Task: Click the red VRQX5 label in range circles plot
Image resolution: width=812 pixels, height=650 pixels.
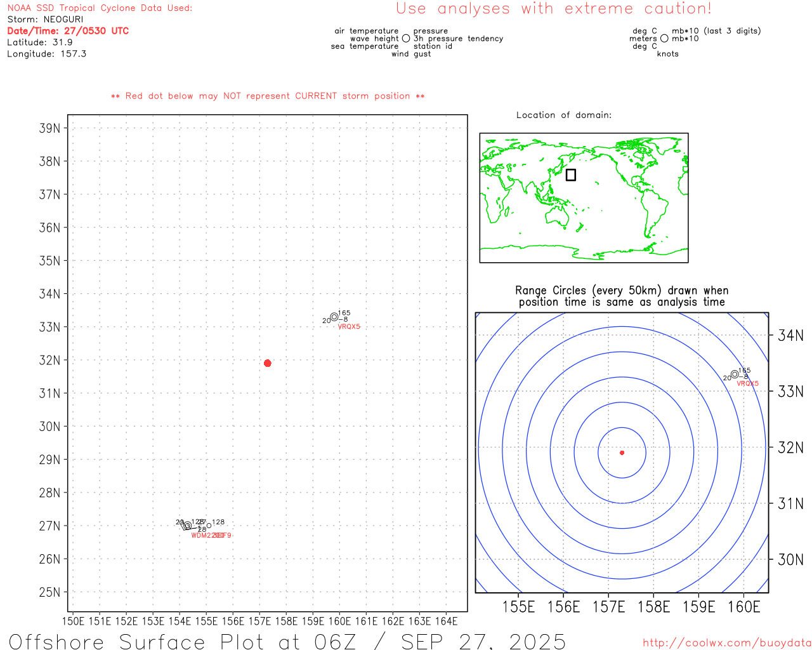Action: (x=747, y=383)
